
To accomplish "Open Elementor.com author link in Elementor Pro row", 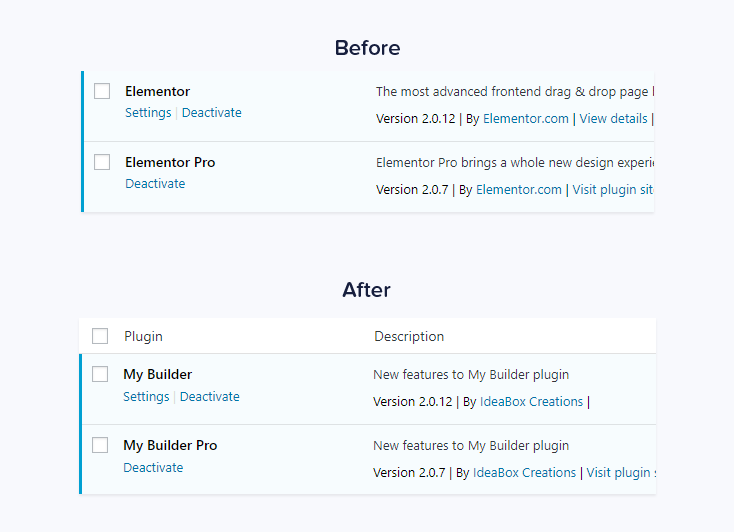I will coord(519,190).
